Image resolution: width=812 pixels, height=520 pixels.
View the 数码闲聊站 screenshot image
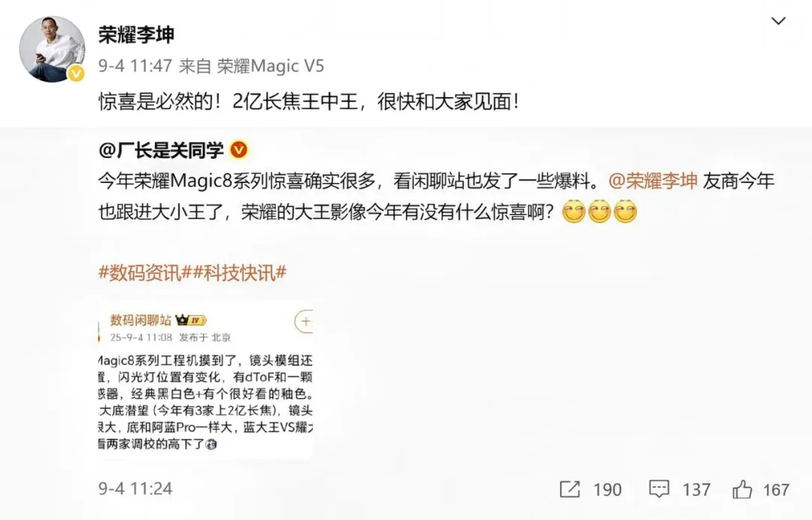tap(205, 379)
